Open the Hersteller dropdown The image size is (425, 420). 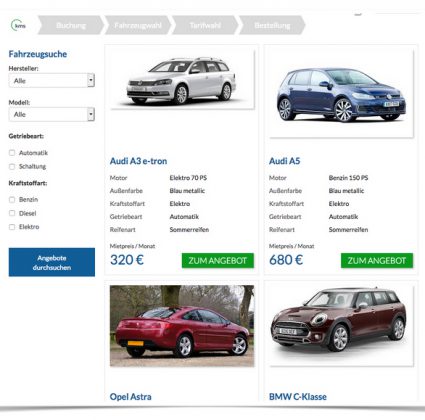pos(52,81)
